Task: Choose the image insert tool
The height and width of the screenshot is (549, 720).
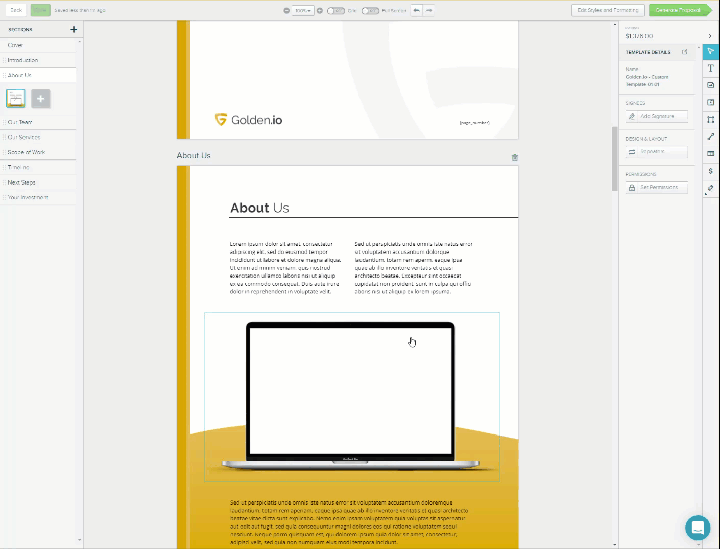Action: pyautogui.click(x=711, y=85)
